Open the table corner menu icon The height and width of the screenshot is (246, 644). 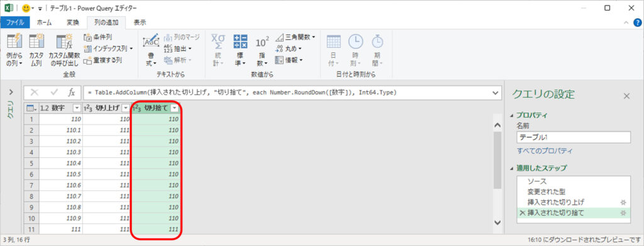click(31, 108)
